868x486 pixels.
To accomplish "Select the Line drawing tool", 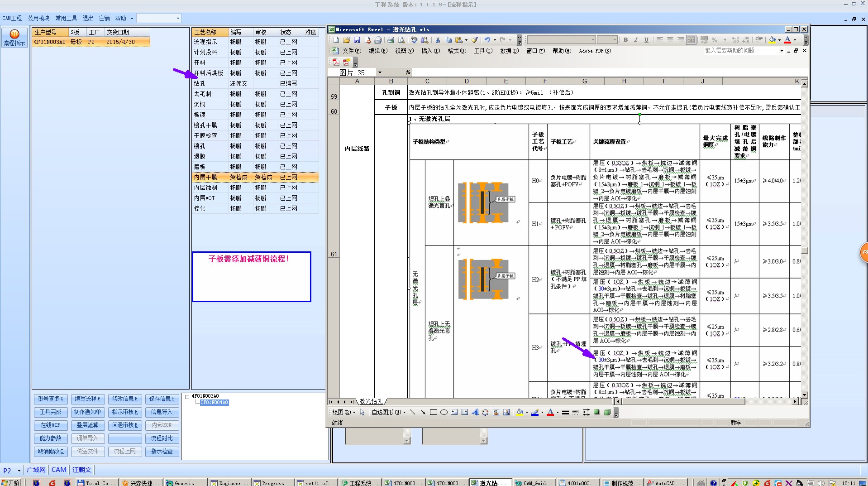I will pos(412,412).
